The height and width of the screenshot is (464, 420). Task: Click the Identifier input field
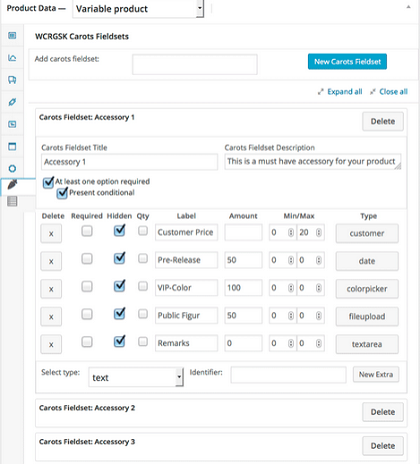pos(288,375)
